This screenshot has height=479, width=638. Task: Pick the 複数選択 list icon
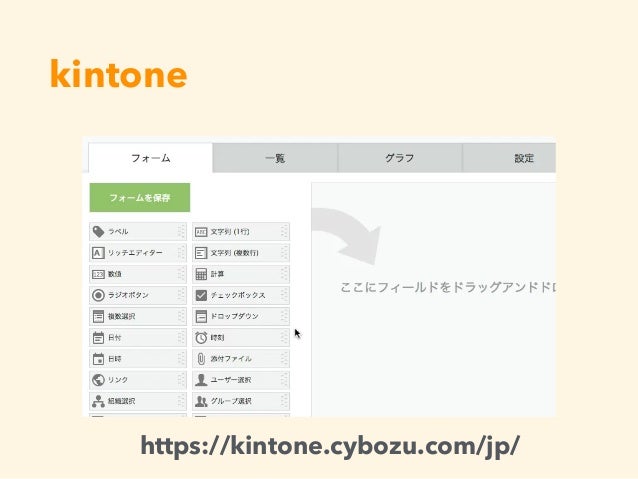coord(98,316)
